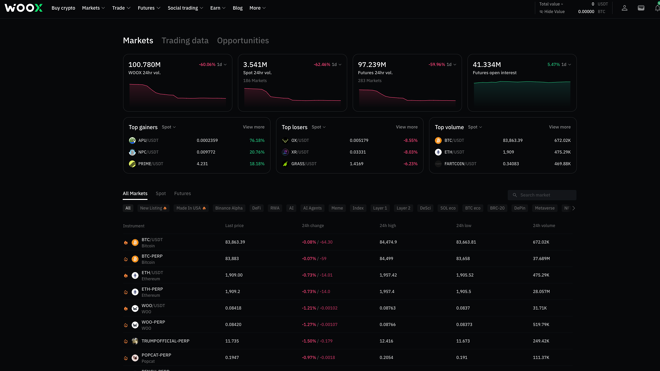
Task: Click the Bitcoin icon in BTC-PERP row
Action: pos(135,259)
